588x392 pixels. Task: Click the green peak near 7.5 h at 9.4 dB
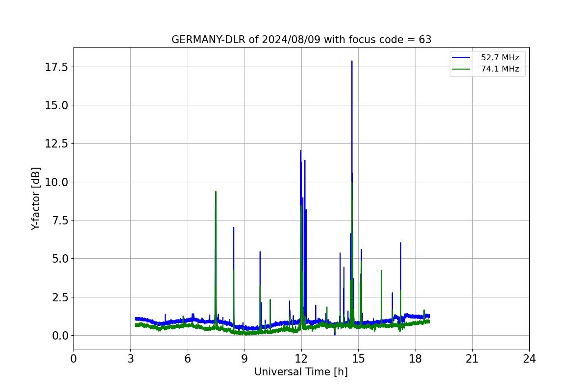216,192
